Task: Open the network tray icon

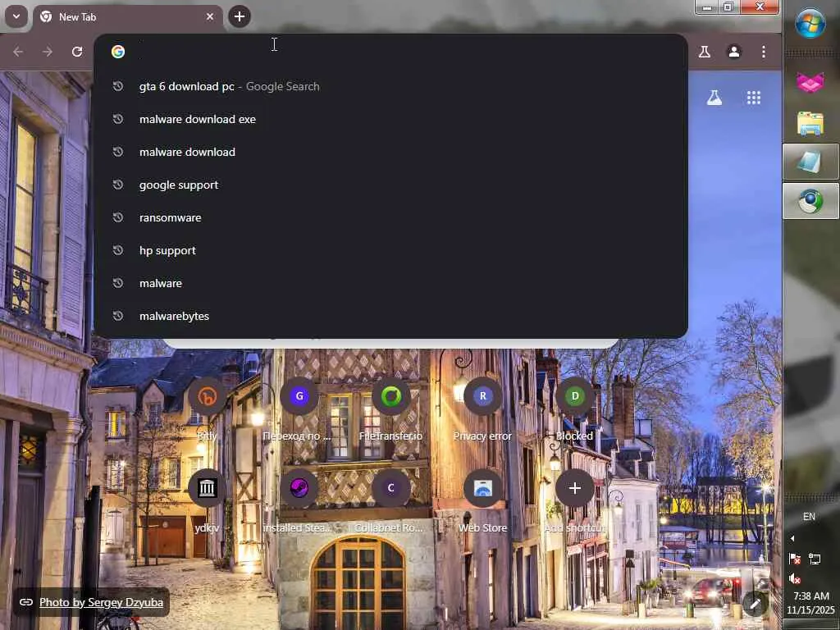Action: point(815,559)
